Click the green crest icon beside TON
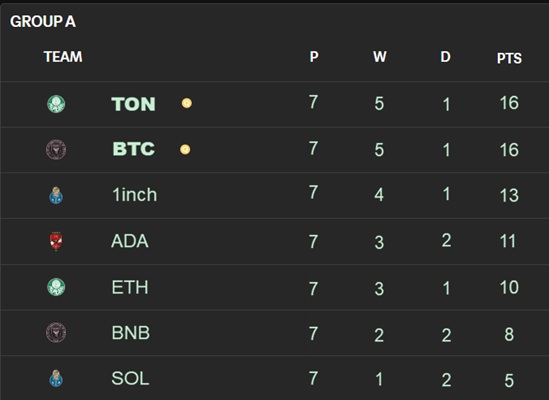Viewport: 549px width, 400px height. (56, 104)
